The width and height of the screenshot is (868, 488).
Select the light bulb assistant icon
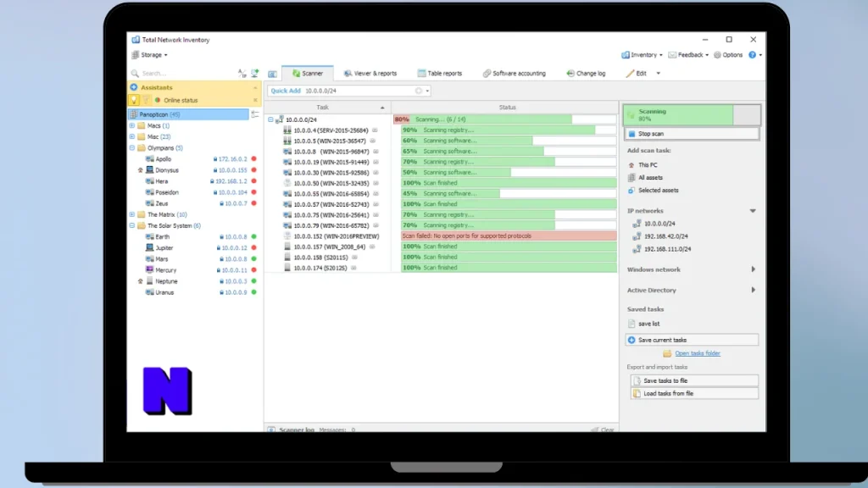pos(134,100)
